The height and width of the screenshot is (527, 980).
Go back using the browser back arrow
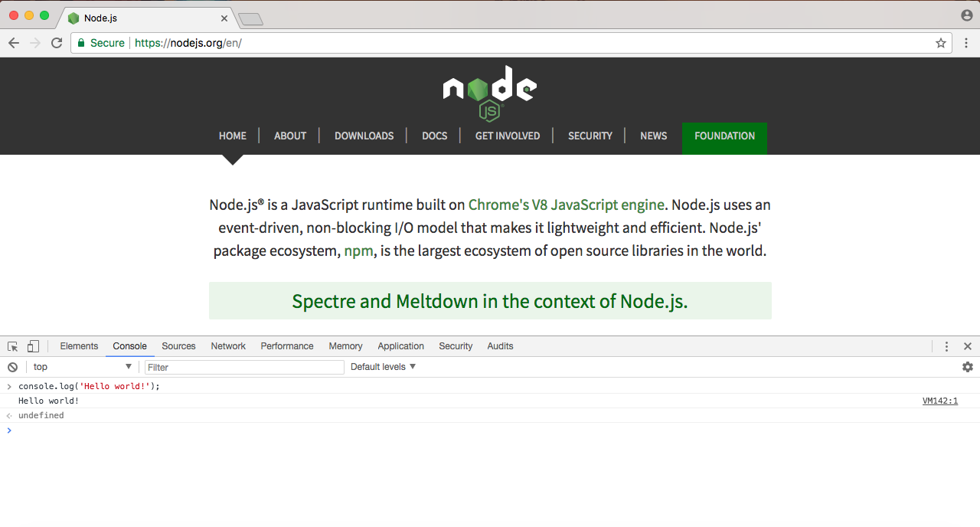pos(14,43)
